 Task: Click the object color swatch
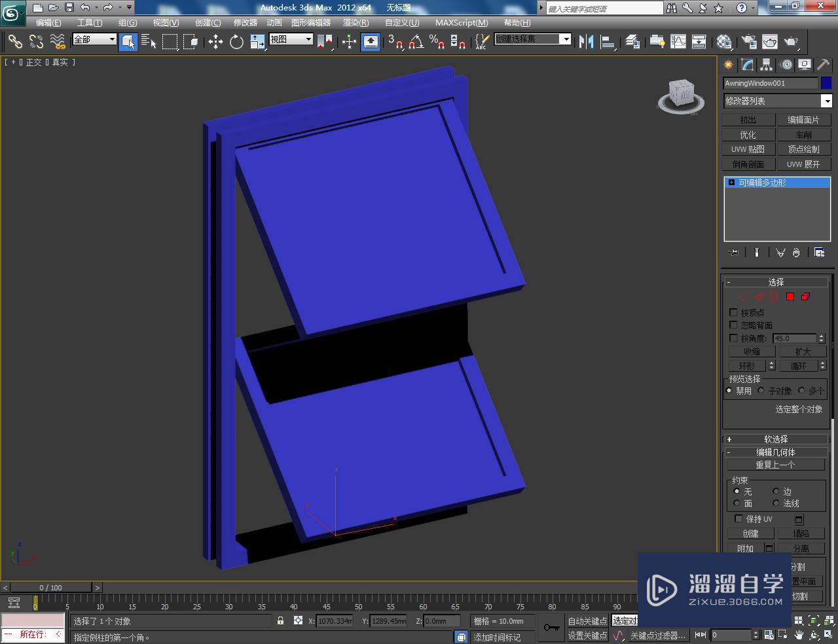pyautogui.click(x=826, y=83)
